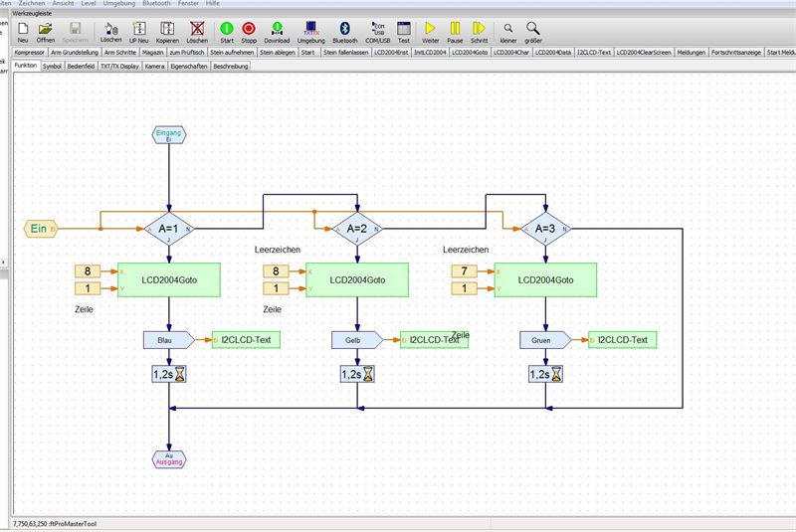This screenshot has height=532, width=796.
Task: Select the A=2 decision diamond
Action: point(357,229)
